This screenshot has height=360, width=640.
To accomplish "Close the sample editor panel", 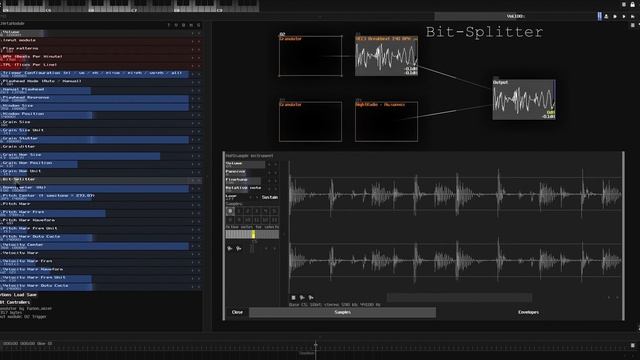I will coord(237,312).
